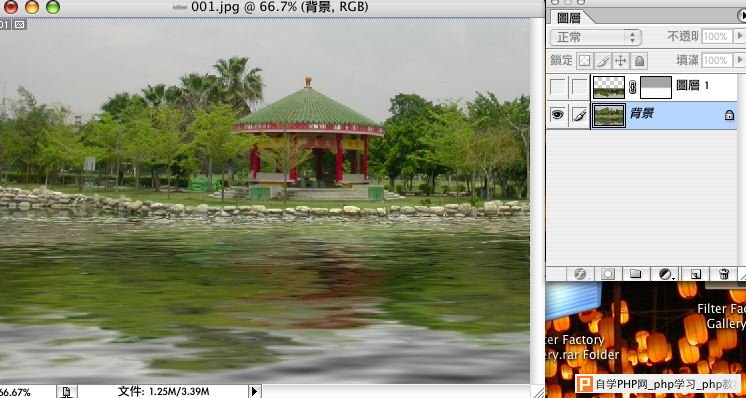Show 圖層 1 via empty visibility box
This screenshot has height=398, width=746.
(x=558, y=87)
